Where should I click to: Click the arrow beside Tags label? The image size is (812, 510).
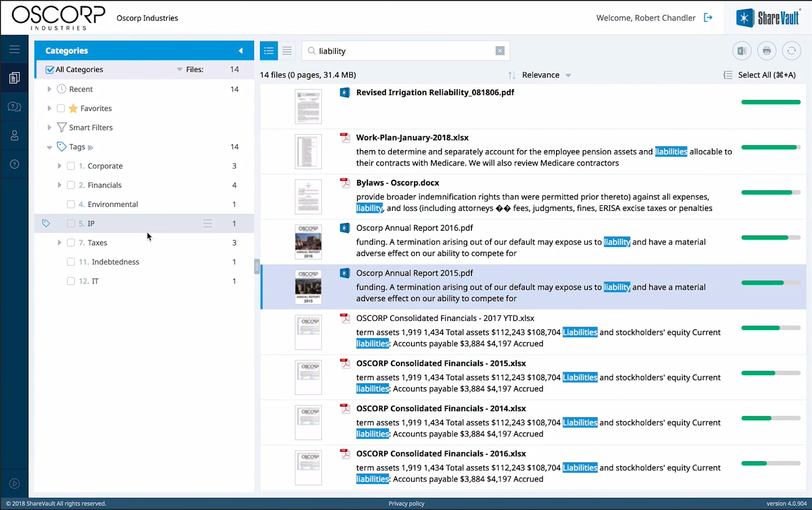pos(91,148)
